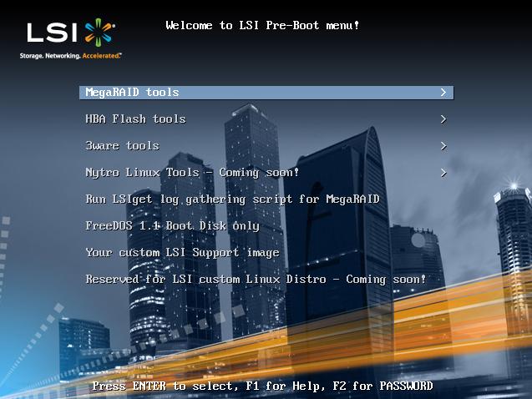This screenshot has width=532, height=399.
Task: Open the 3ware tools submenu chevron
Action: [x=443, y=146]
